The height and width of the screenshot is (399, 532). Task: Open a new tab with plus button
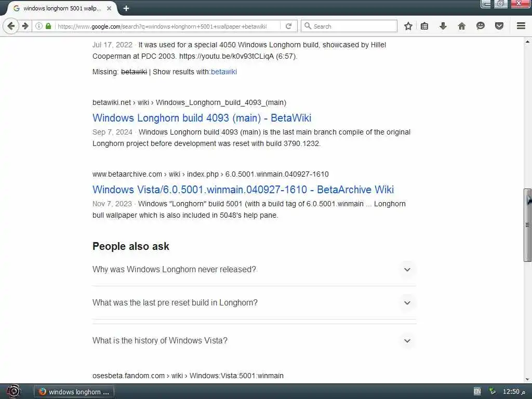pyautogui.click(x=126, y=8)
